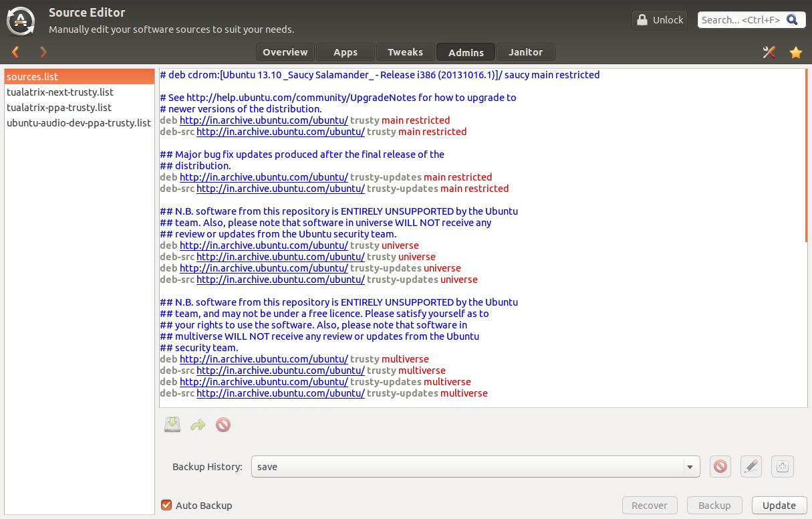Click the Ubuntu Tweak logo icon
The height and width of the screenshot is (519, 812).
[21, 21]
